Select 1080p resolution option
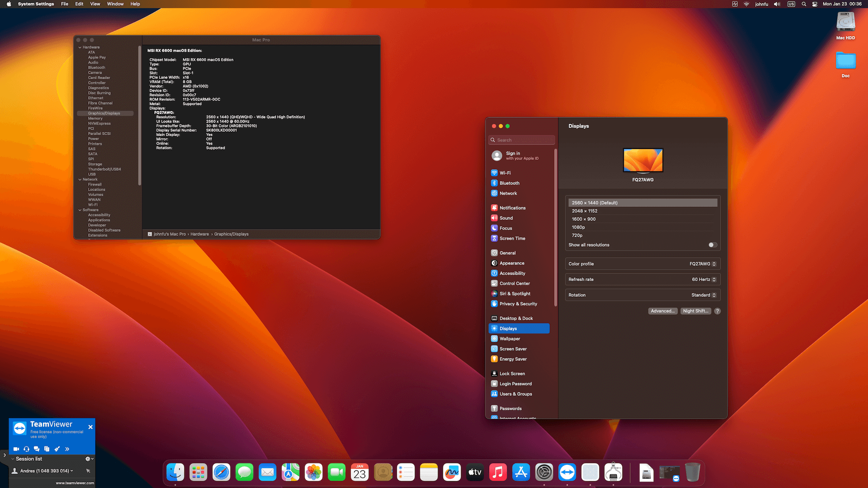 coord(642,227)
